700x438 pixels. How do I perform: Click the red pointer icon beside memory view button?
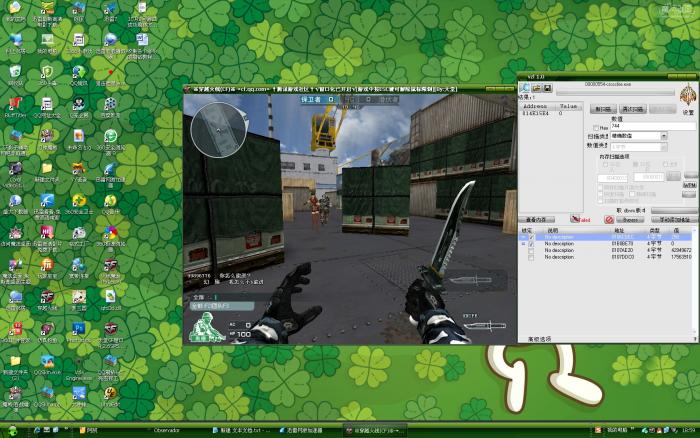point(575,219)
